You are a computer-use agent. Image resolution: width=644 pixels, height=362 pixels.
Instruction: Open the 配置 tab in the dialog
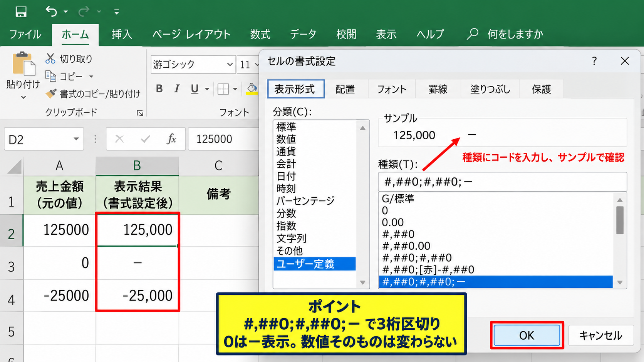point(345,89)
